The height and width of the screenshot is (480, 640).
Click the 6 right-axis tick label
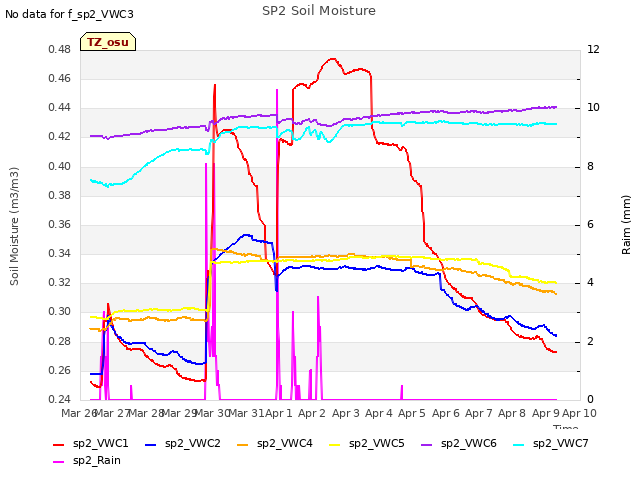point(591,224)
